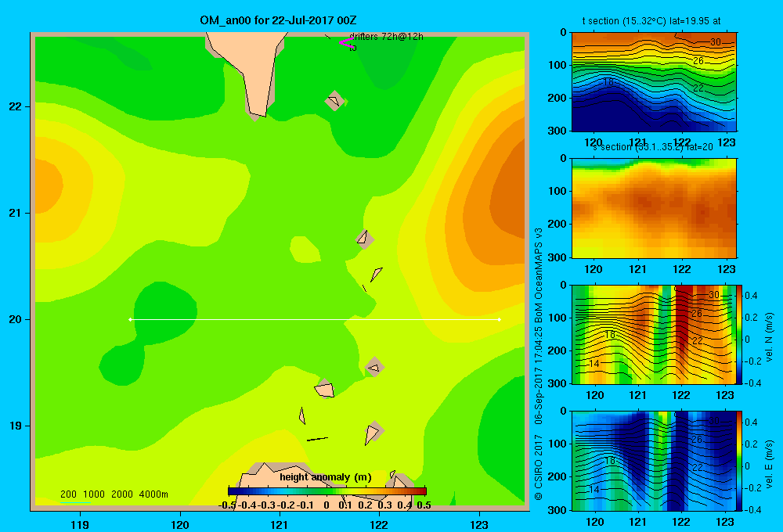Click longitude label 121 on the main map axis
This screenshot has width=783, height=532.
(x=280, y=524)
